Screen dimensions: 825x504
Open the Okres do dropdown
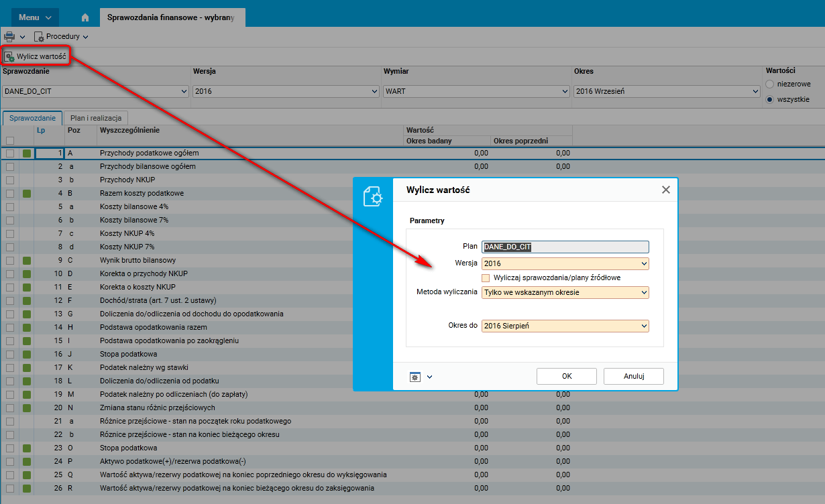565,326
